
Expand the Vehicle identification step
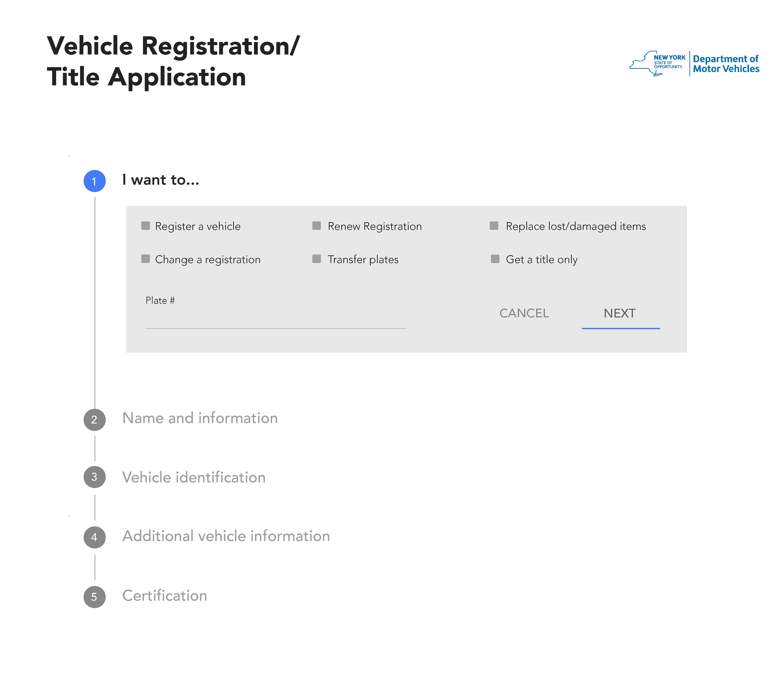(x=194, y=478)
